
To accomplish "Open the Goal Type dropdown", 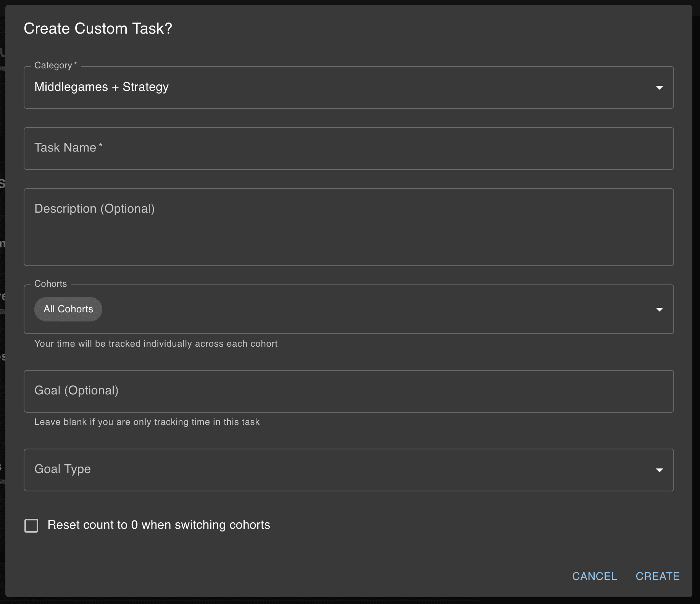I will pyautogui.click(x=348, y=470).
